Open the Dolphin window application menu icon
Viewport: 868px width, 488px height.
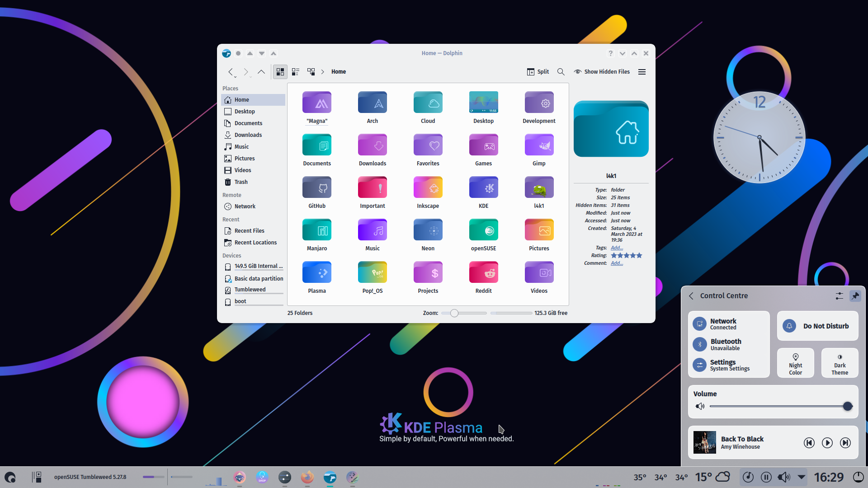[226, 53]
